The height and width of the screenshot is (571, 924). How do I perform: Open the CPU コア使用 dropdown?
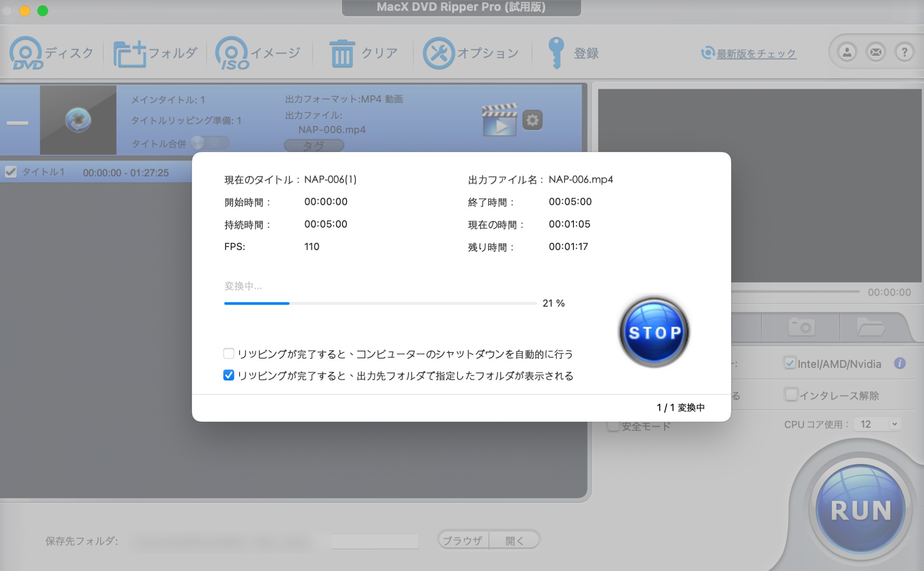pos(878,424)
